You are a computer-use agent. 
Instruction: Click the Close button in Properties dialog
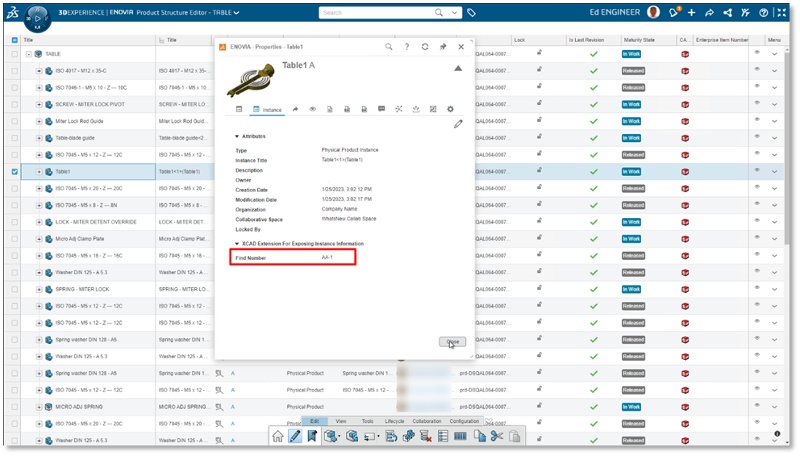click(x=453, y=342)
